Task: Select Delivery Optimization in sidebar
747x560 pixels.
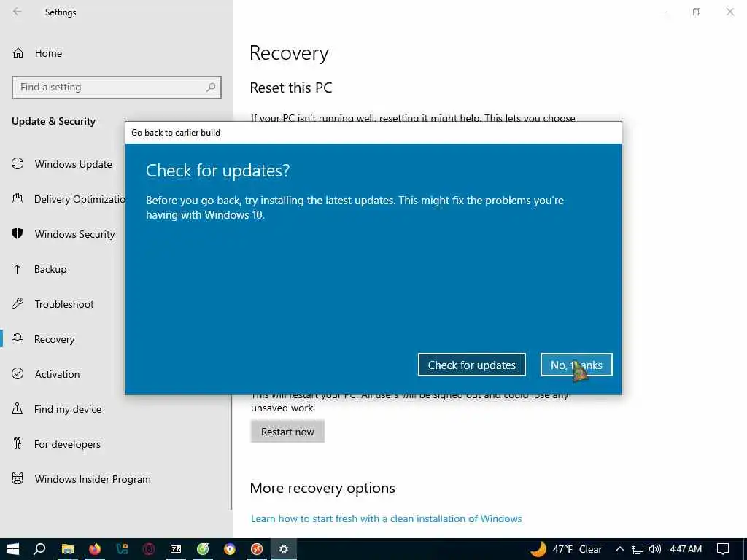Action: click(x=80, y=199)
